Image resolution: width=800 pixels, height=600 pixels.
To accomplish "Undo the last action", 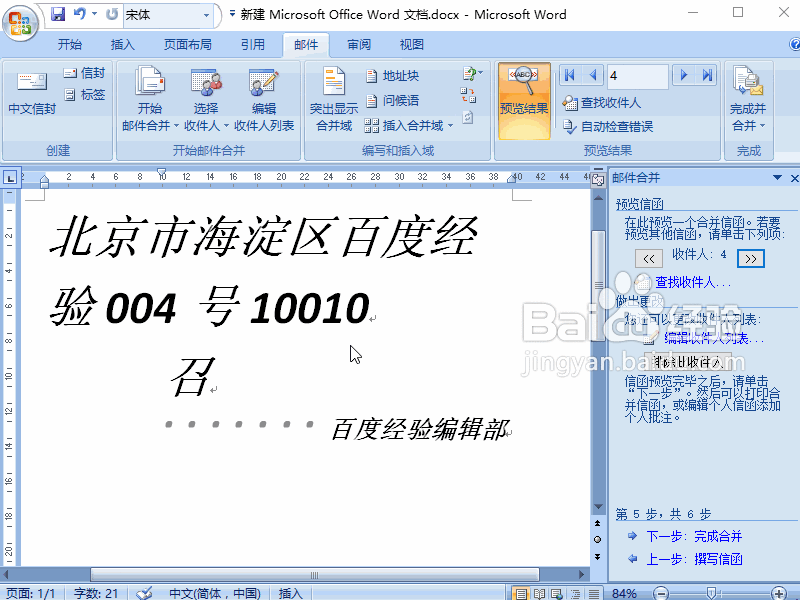I will click(79, 14).
